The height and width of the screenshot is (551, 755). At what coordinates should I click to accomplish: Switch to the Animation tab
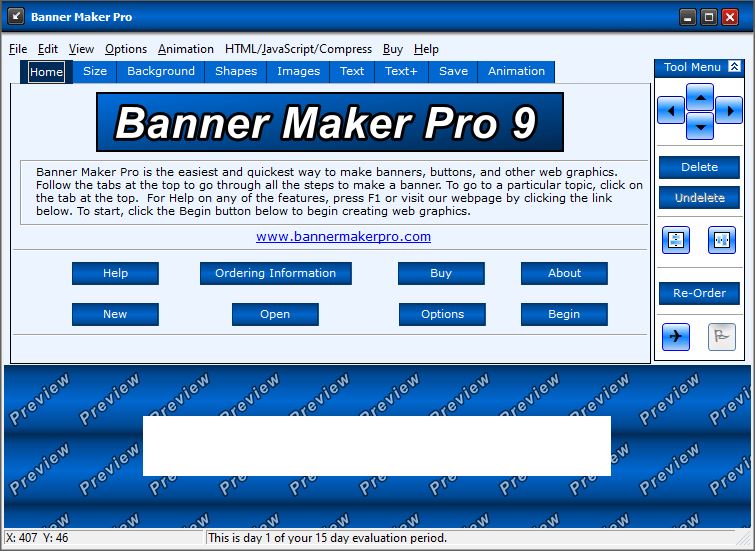pos(516,71)
